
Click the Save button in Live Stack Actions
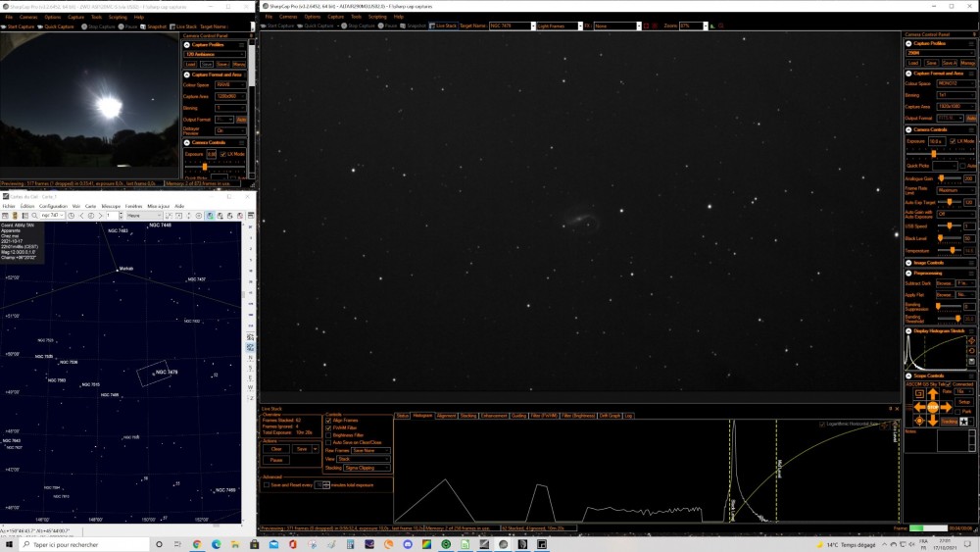coord(302,449)
